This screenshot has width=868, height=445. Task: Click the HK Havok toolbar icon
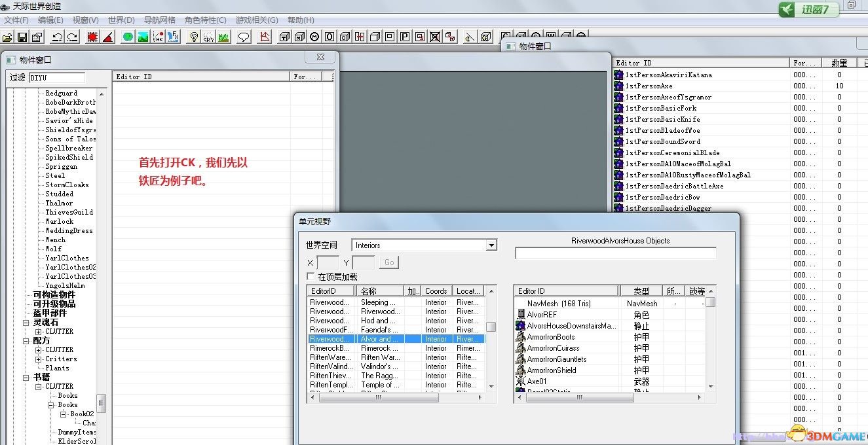159,37
